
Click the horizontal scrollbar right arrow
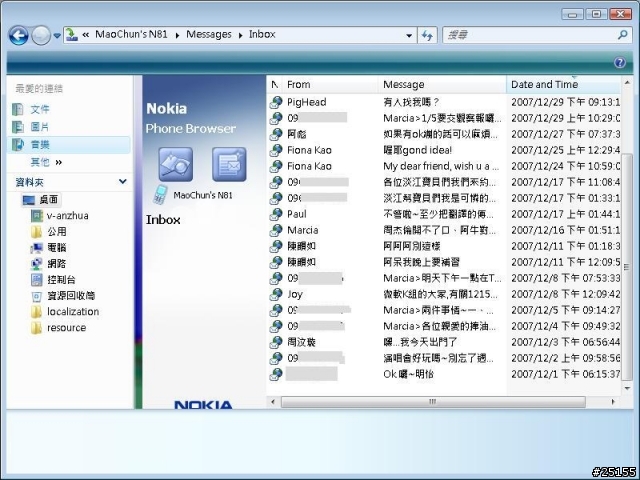click(x=613, y=402)
